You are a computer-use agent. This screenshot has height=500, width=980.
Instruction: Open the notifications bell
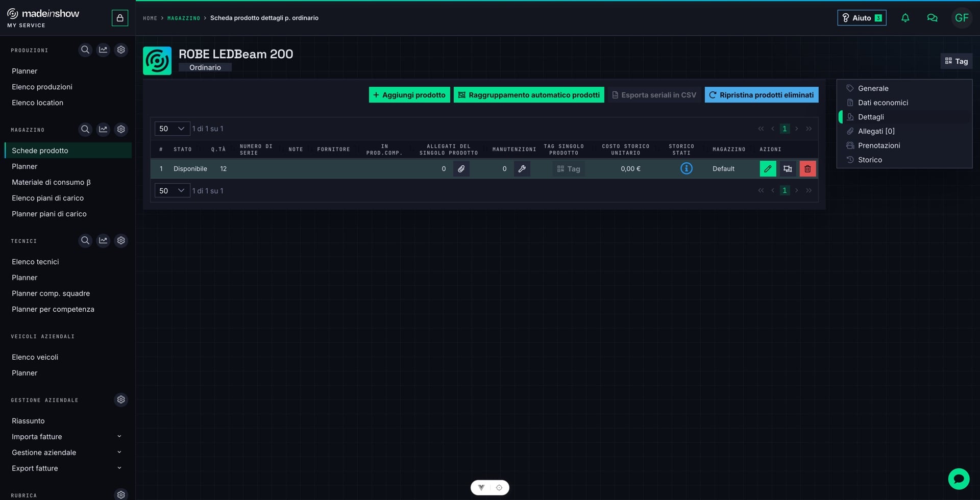point(905,18)
